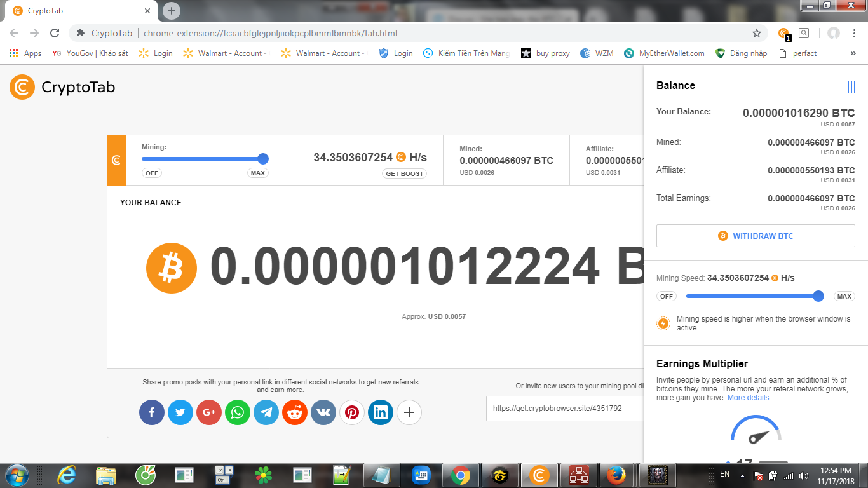Turn mining OFF in the main bar
Viewport: 868px width, 488px height.
click(152, 173)
